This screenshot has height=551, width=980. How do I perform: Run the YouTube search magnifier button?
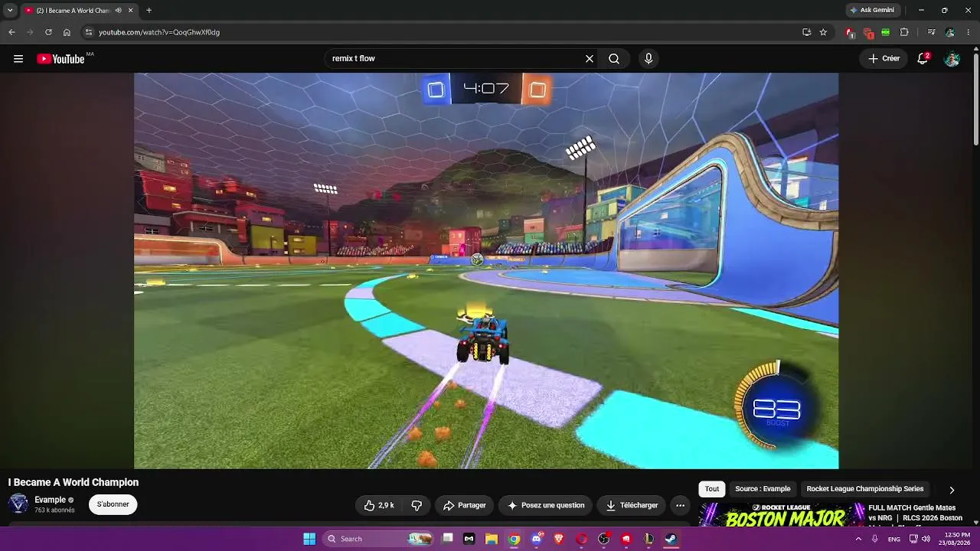pos(614,59)
